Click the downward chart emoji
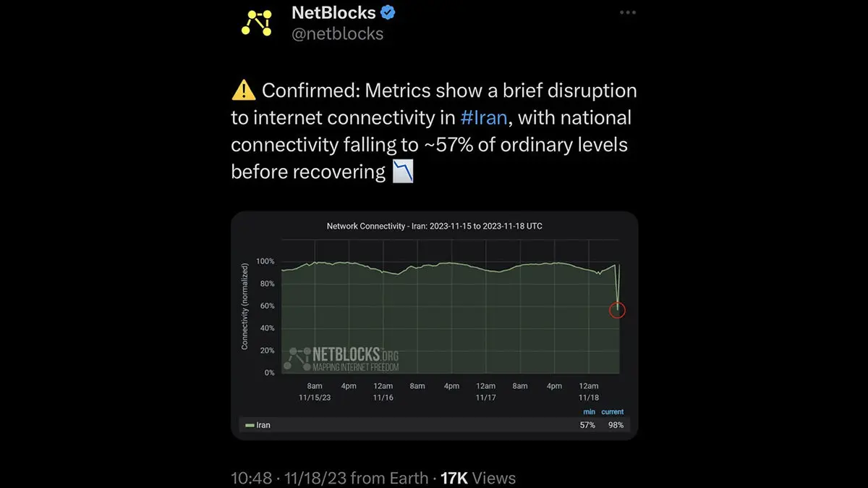 pyautogui.click(x=403, y=172)
